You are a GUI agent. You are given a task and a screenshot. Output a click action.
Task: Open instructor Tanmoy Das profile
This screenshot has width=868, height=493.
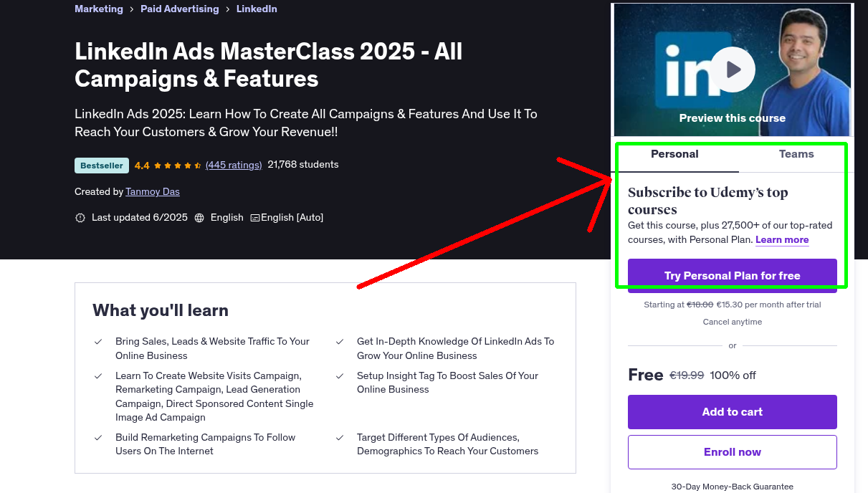[x=153, y=191]
